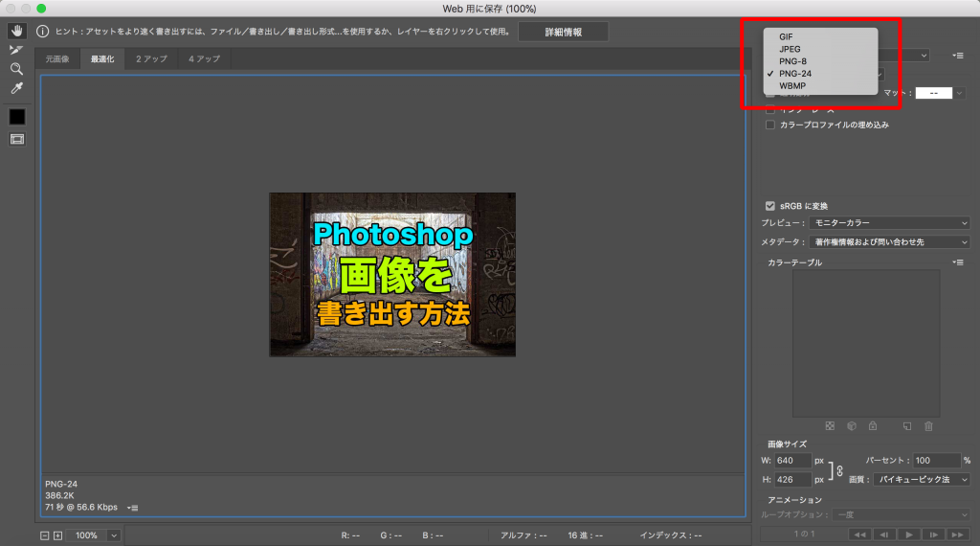Click the first frame rewind button
980x546 pixels.
pos(860,535)
